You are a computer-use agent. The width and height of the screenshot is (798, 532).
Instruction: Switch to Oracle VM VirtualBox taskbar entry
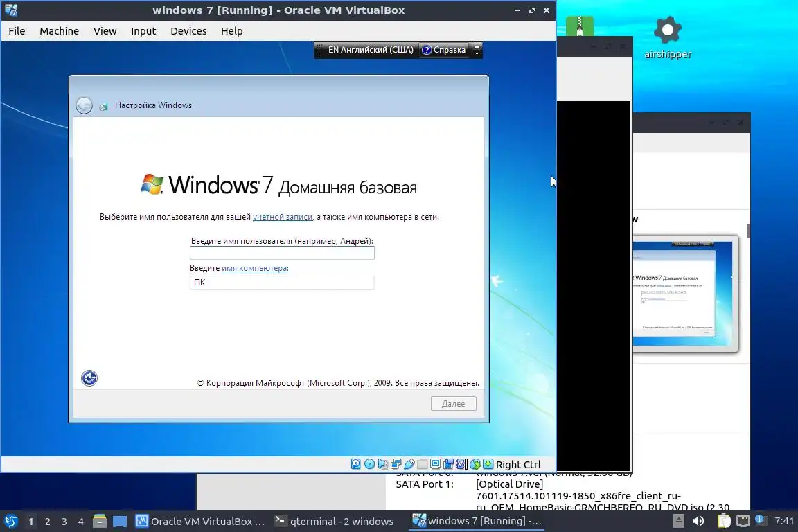(x=200, y=522)
